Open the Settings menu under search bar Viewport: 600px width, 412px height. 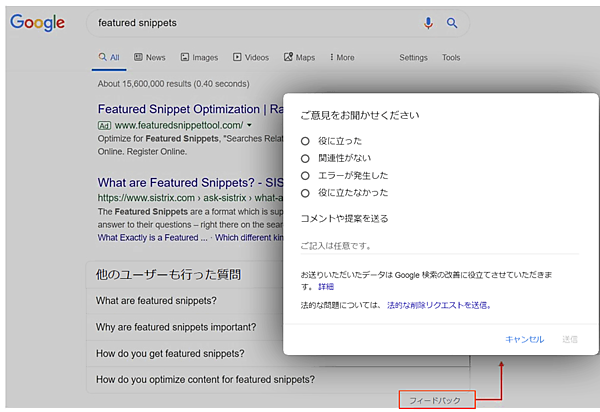pyautogui.click(x=413, y=58)
